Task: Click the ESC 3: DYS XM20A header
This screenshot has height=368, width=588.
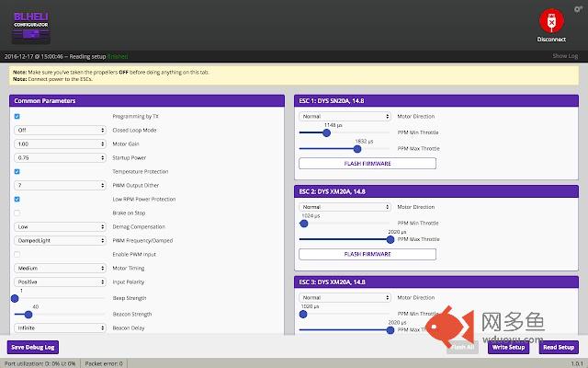Action: pyautogui.click(x=436, y=282)
